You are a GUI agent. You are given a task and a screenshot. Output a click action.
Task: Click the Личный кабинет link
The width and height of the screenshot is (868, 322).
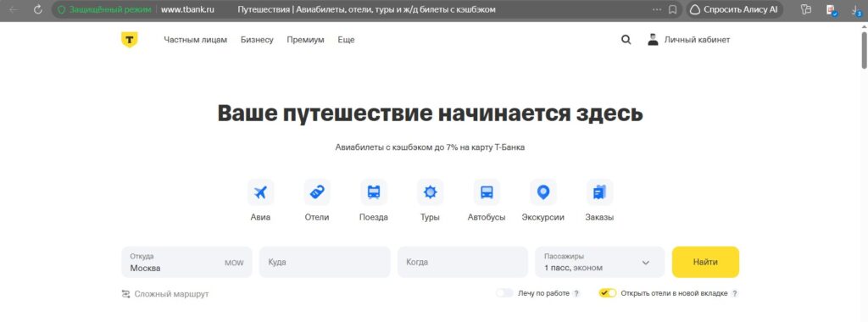pyautogui.click(x=697, y=40)
